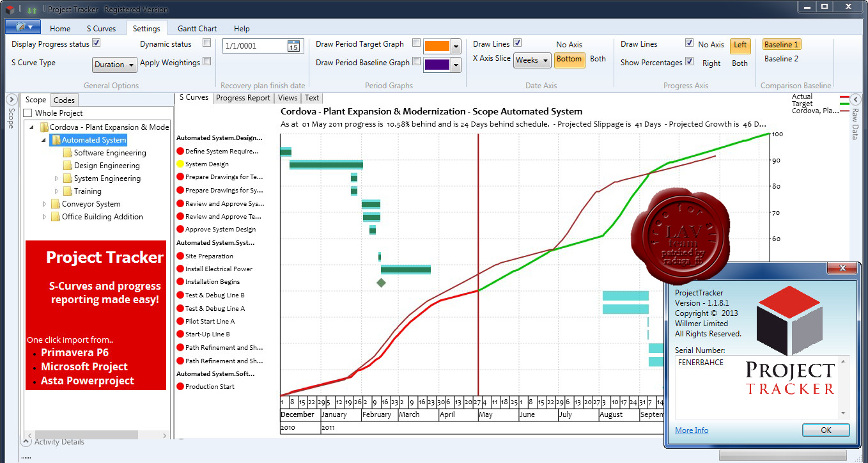Collapse the Automated System tree node
The image size is (868, 463).
point(44,140)
